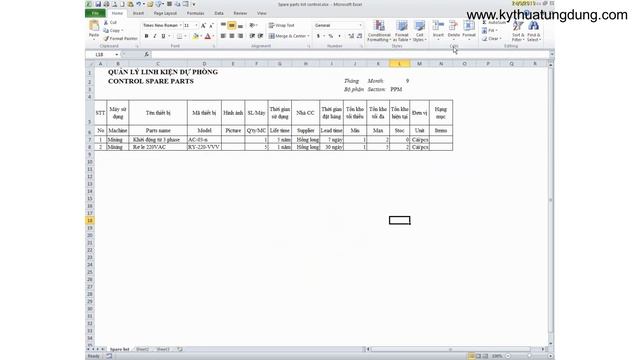Align text right
The image size is (640, 360).
pyautogui.click(x=240, y=36)
